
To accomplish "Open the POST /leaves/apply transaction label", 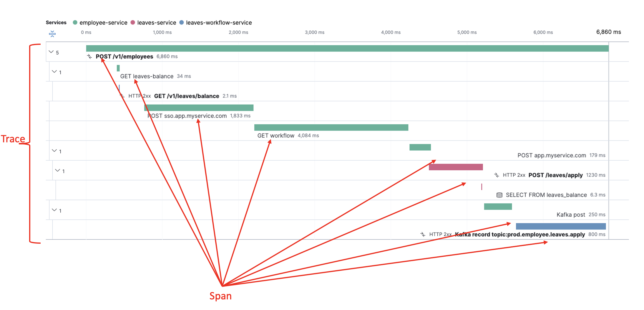I will click(x=555, y=175).
